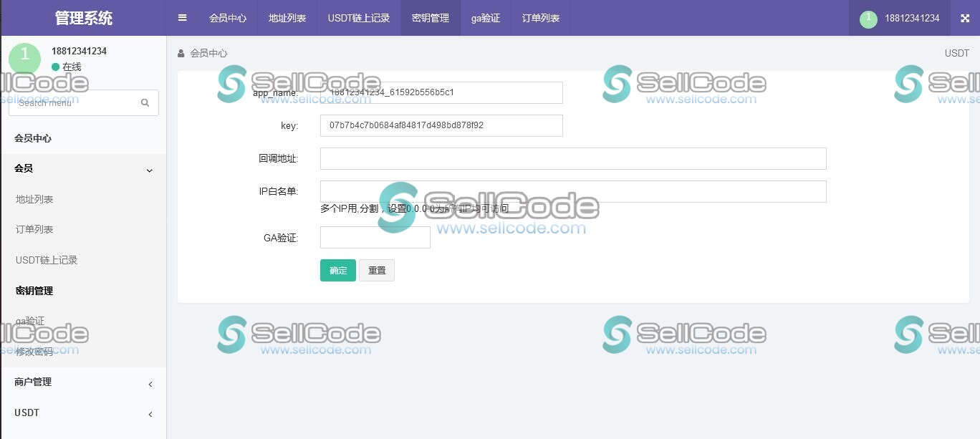Click the 重置 reset button

tap(377, 270)
